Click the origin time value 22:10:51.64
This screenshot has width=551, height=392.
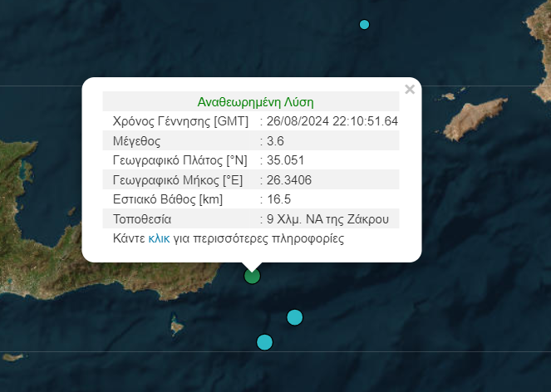coord(365,121)
